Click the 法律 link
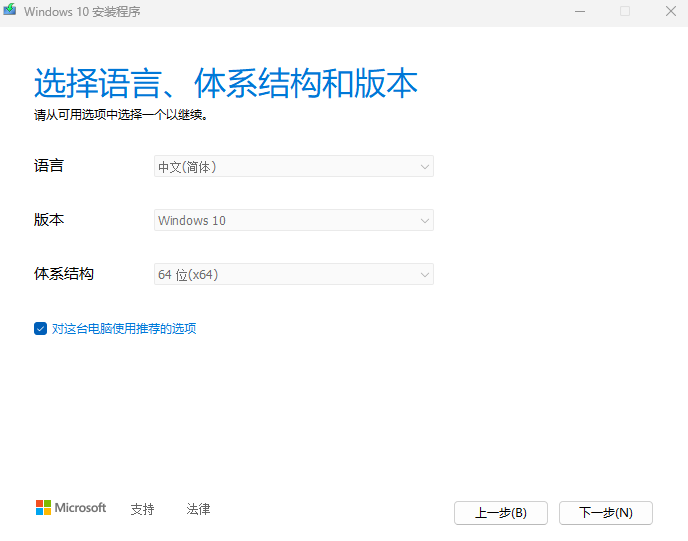The image size is (688, 541). coord(198,509)
